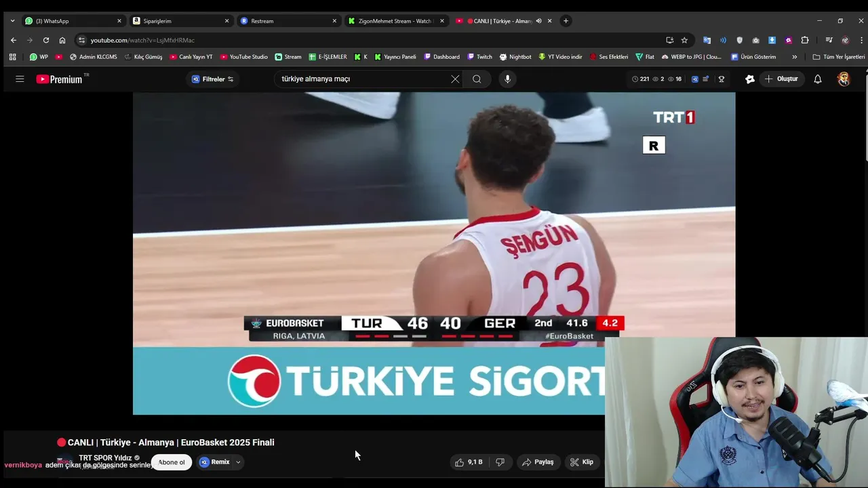Start voice search with microphone
This screenshot has height=488, width=868.
507,79
